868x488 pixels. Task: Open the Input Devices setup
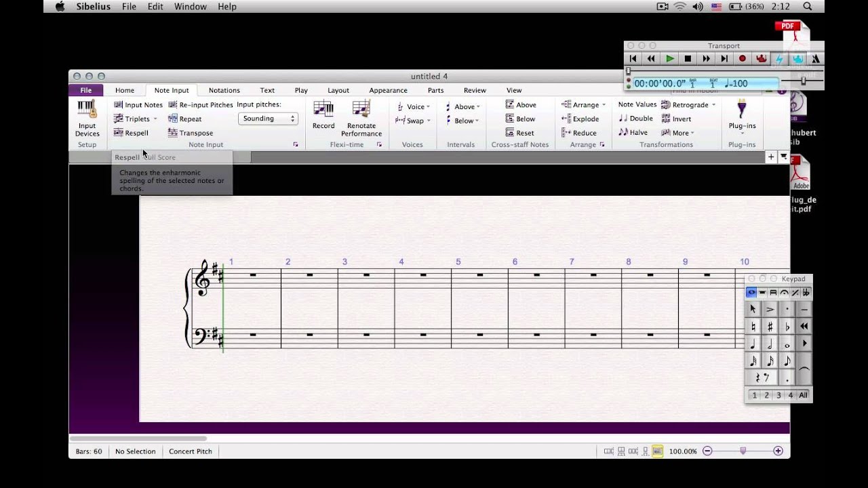(x=87, y=119)
